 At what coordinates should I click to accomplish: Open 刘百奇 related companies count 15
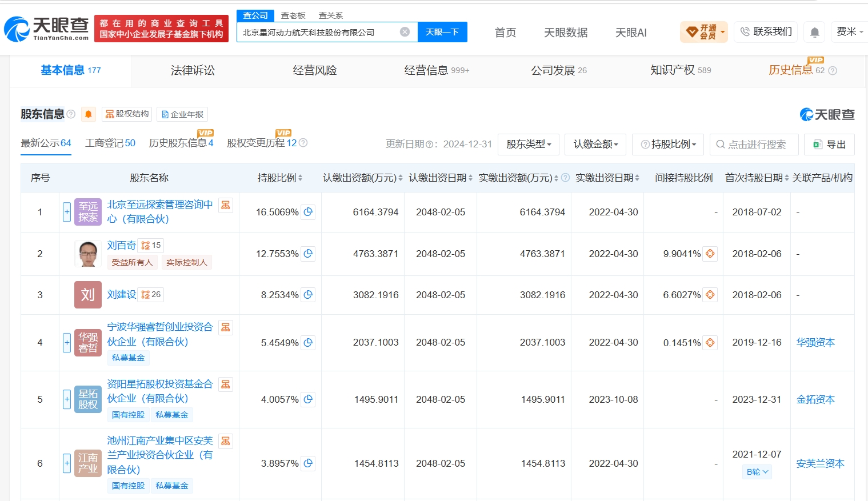point(151,246)
